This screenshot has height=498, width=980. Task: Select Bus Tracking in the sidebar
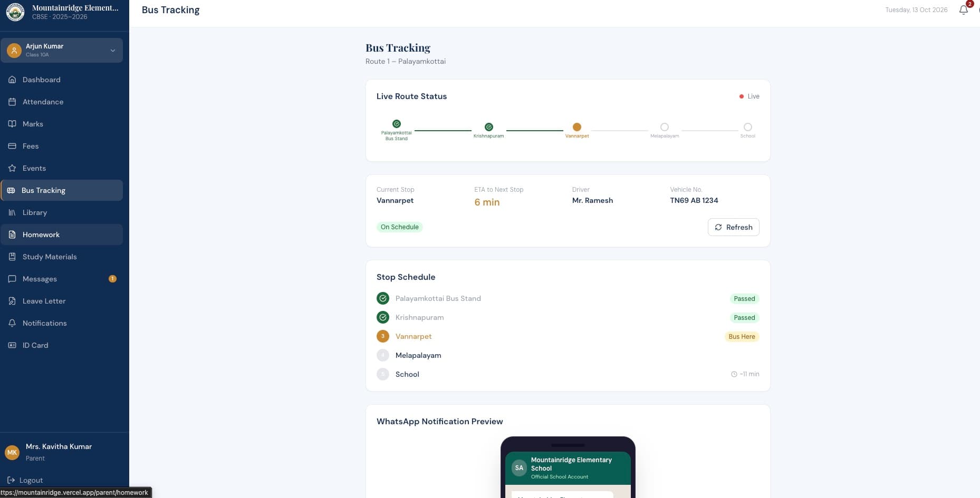click(62, 190)
